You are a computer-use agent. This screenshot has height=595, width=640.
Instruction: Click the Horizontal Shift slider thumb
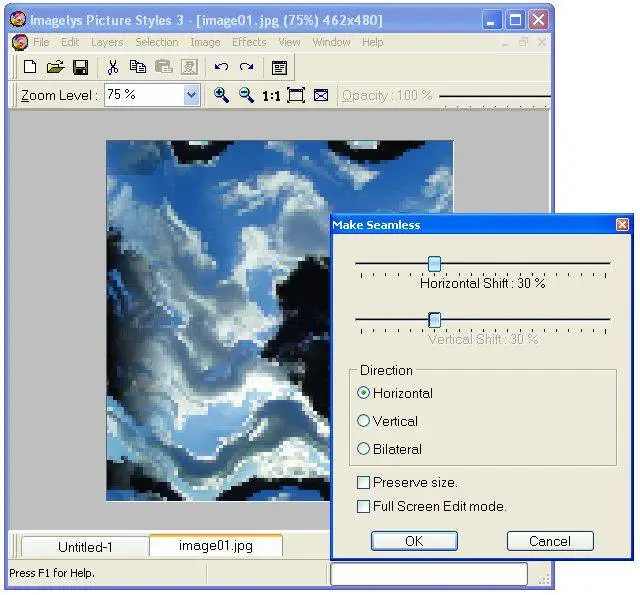click(434, 264)
